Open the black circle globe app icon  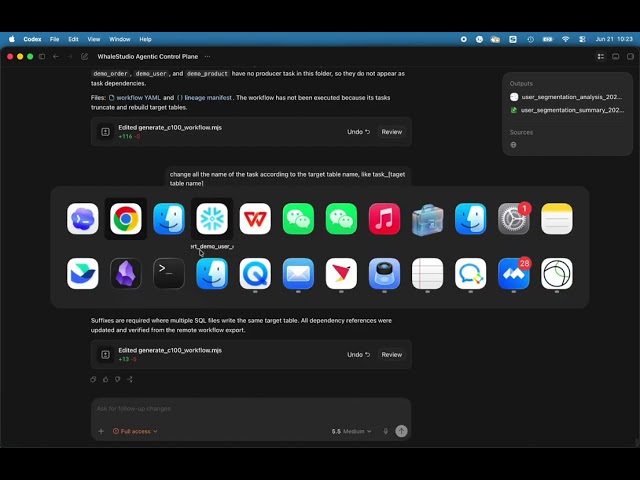click(x=557, y=273)
